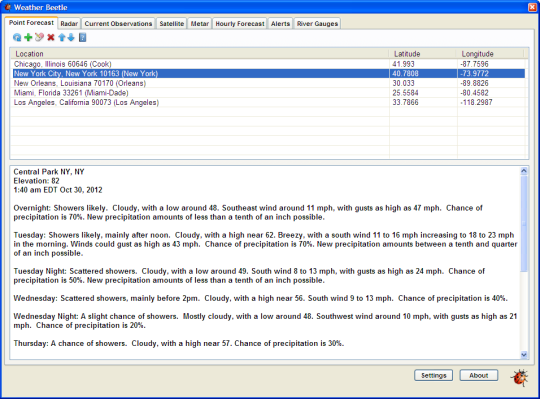Edit the selected location with pencil-eraser icon
Screen dimensions: 540x399
[x=39, y=37]
